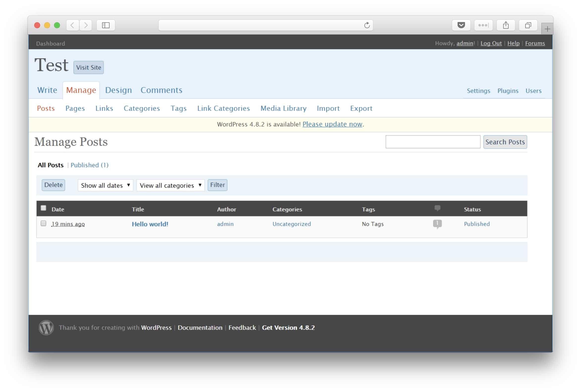Check the select-all posts checkbox in header
This screenshot has width=581, height=392.
click(43, 208)
